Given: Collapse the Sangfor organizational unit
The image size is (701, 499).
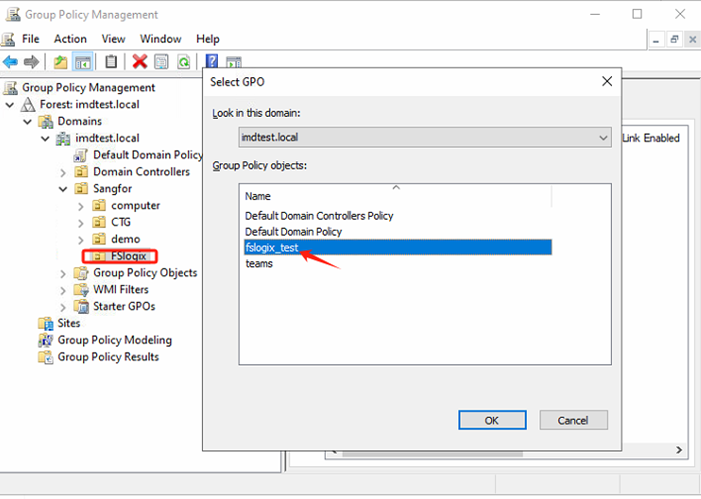Looking at the screenshot, I should click(63, 189).
